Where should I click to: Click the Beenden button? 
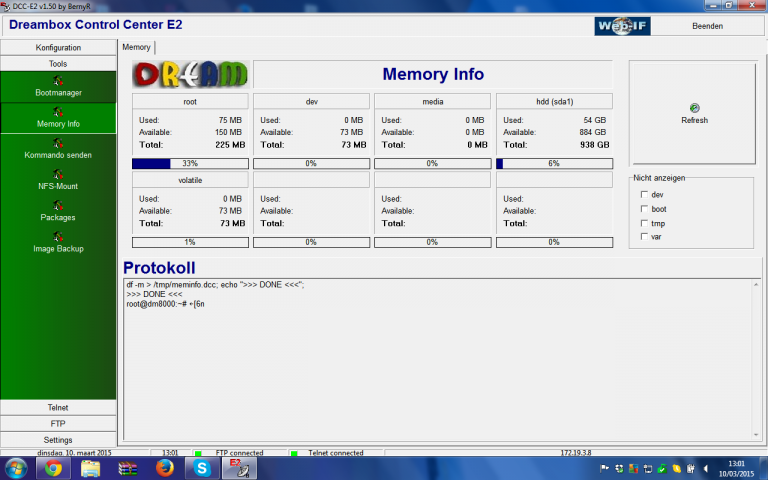[x=707, y=26]
